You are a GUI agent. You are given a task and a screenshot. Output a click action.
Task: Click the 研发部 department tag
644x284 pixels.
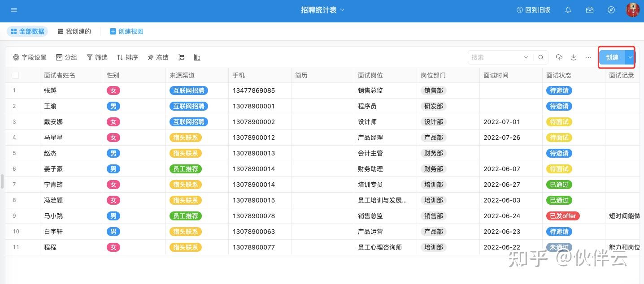pyautogui.click(x=434, y=106)
